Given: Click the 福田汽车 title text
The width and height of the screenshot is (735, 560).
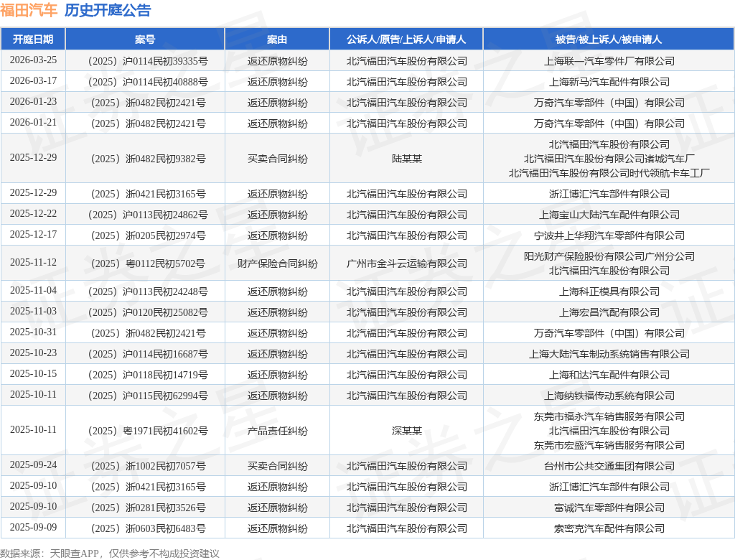Looking at the screenshot, I should pos(29,10).
